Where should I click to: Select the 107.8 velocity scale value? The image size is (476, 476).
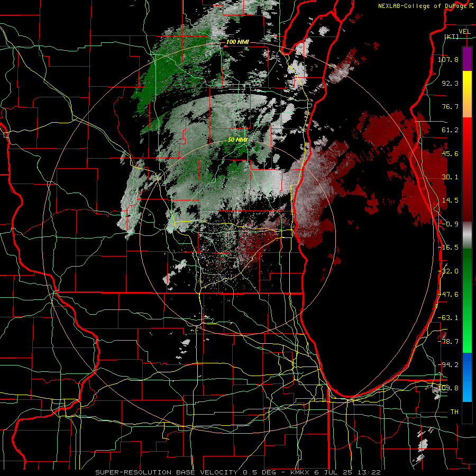(x=448, y=59)
